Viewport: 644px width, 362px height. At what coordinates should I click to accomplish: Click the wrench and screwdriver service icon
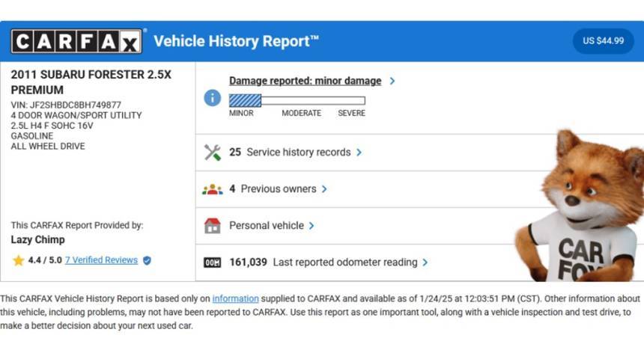pyautogui.click(x=213, y=153)
